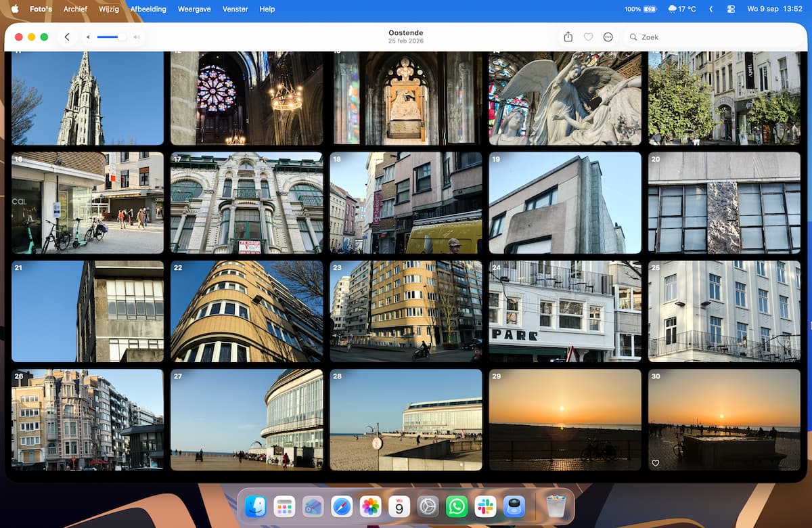Open the Help menu

coord(267,9)
